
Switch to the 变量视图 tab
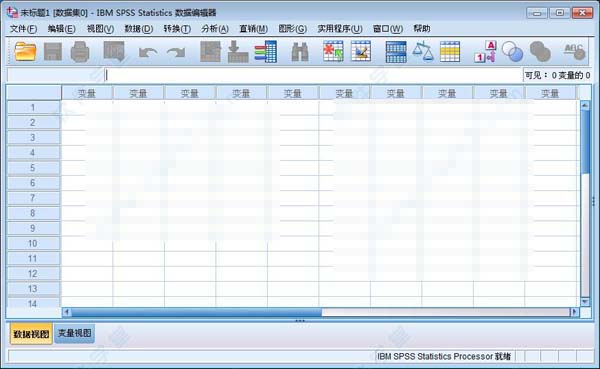(x=75, y=333)
